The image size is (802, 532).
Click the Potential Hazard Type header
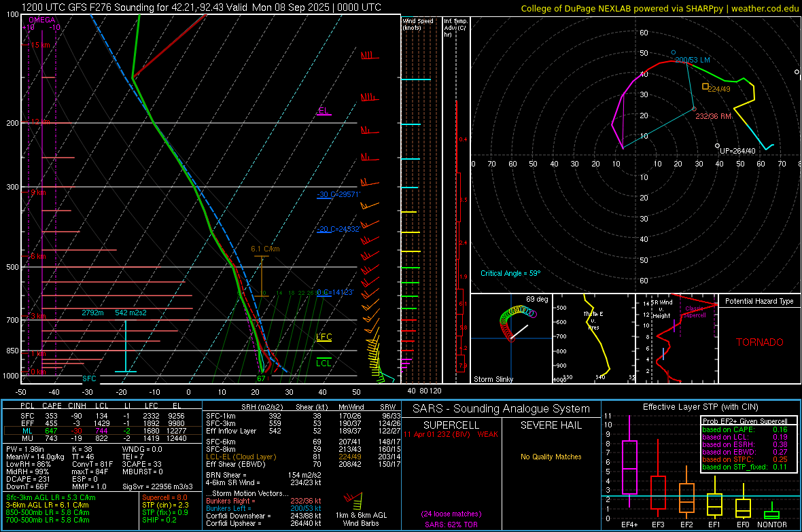(x=759, y=301)
